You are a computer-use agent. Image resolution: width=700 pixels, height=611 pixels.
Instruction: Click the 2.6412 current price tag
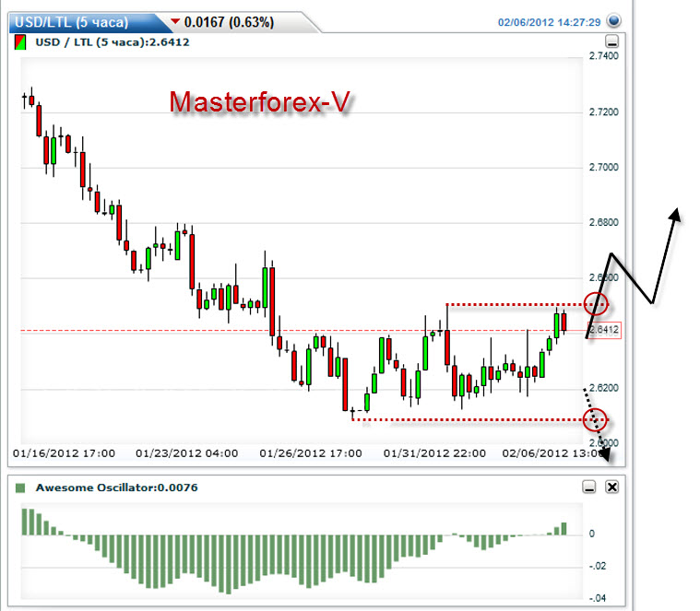click(604, 330)
